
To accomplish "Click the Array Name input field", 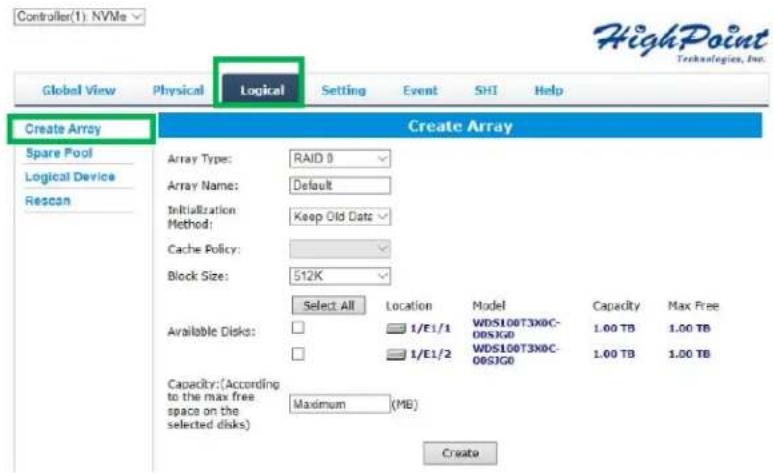I will pos(340,185).
